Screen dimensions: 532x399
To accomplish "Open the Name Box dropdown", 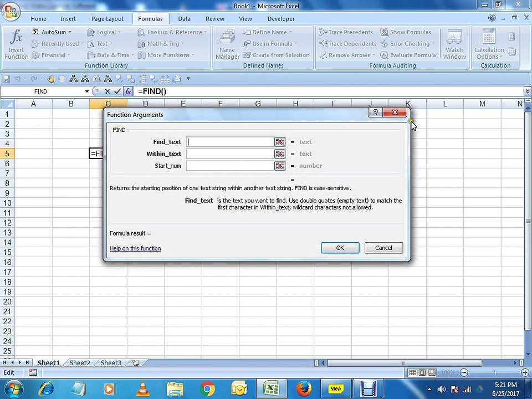I will tap(87, 91).
